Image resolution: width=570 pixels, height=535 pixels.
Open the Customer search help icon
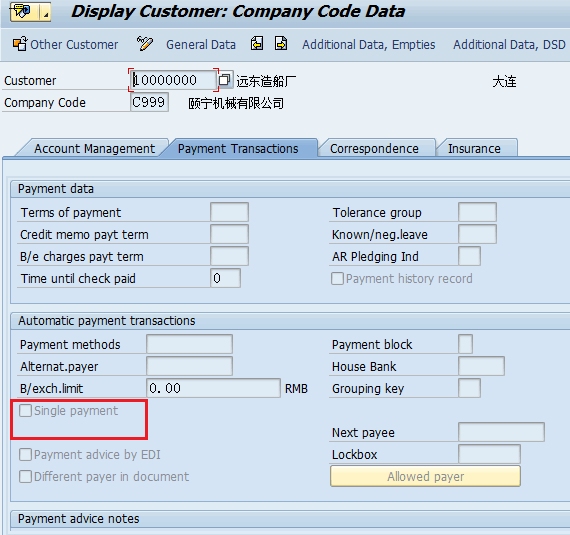pos(225,80)
